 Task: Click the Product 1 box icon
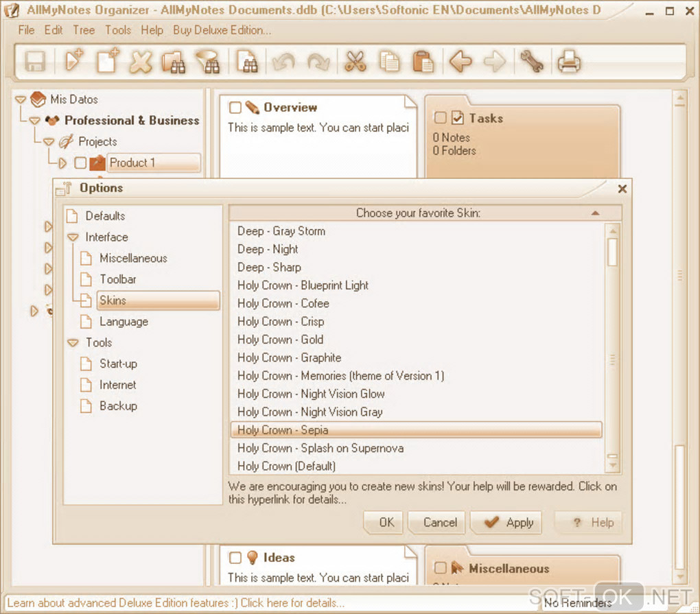(x=97, y=163)
